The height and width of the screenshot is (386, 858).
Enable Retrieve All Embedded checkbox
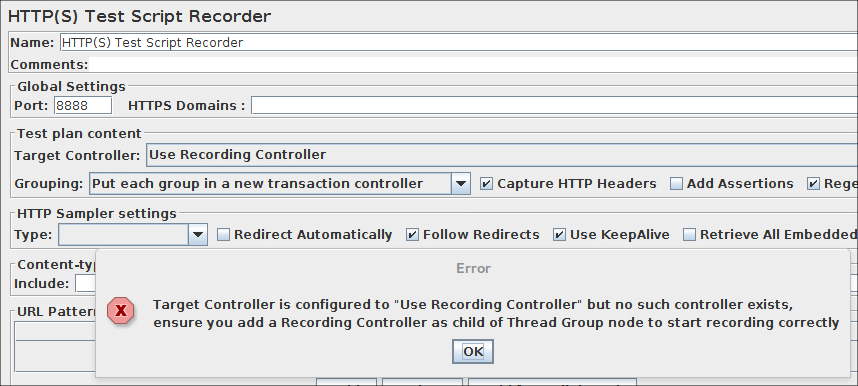[x=689, y=235]
